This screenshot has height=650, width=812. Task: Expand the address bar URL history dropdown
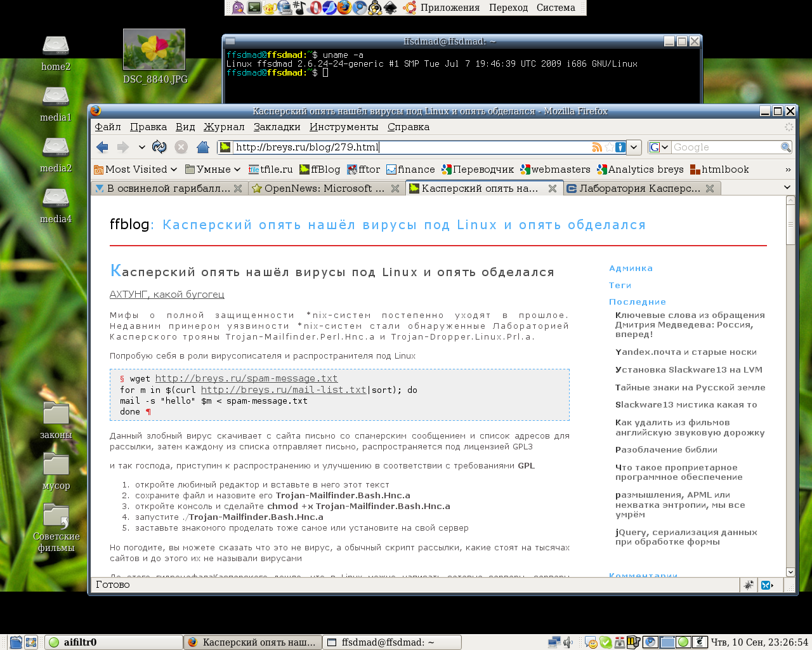point(634,147)
